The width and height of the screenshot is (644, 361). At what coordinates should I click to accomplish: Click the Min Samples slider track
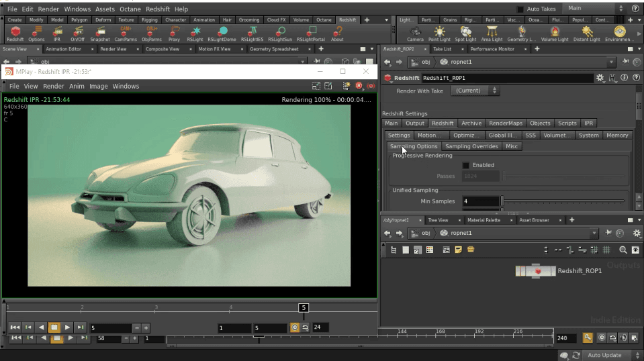click(563, 201)
